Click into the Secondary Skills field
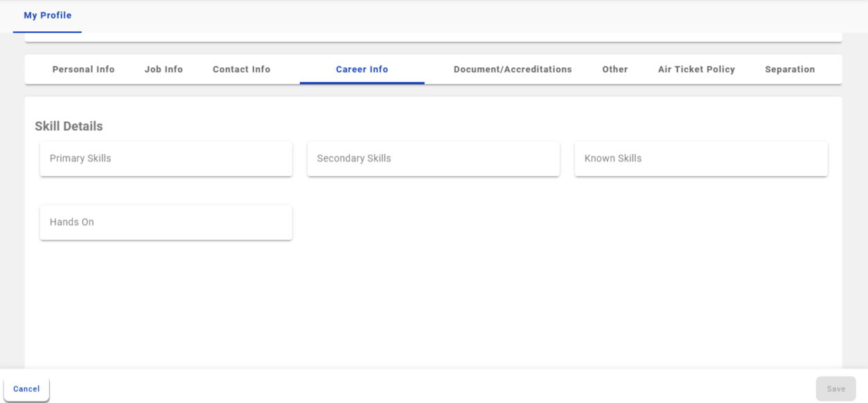The width and height of the screenshot is (868, 403). tap(433, 159)
